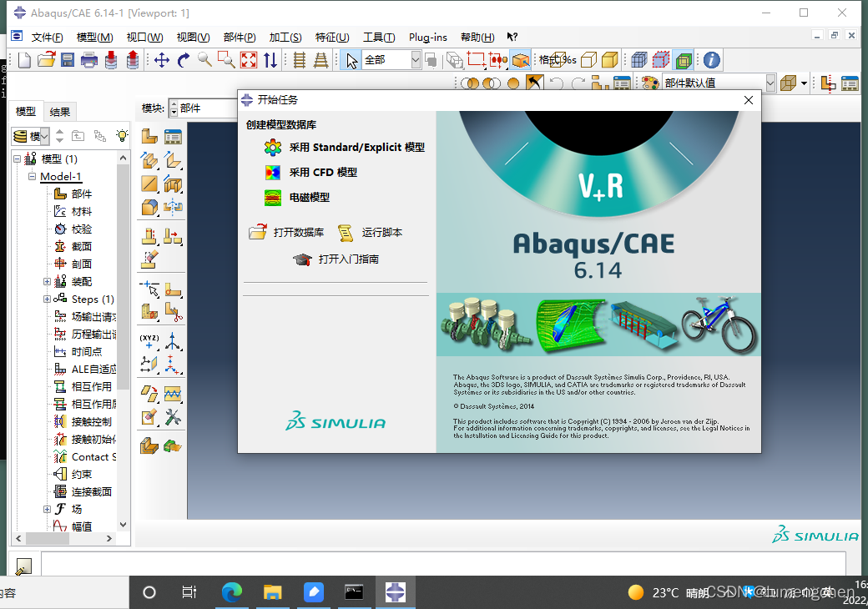Switch to the 结果 tab
Image resolution: width=868 pixels, height=609 pixels.
click(60, 112)
